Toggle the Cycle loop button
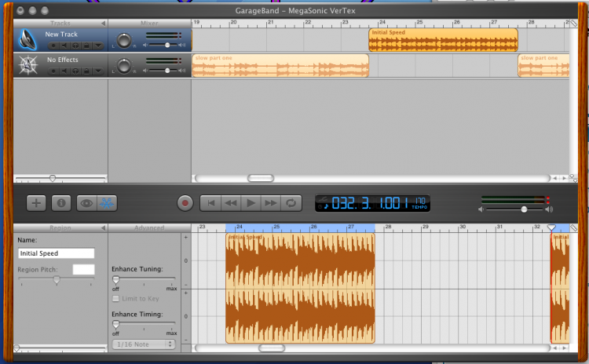 click(291, 203)
